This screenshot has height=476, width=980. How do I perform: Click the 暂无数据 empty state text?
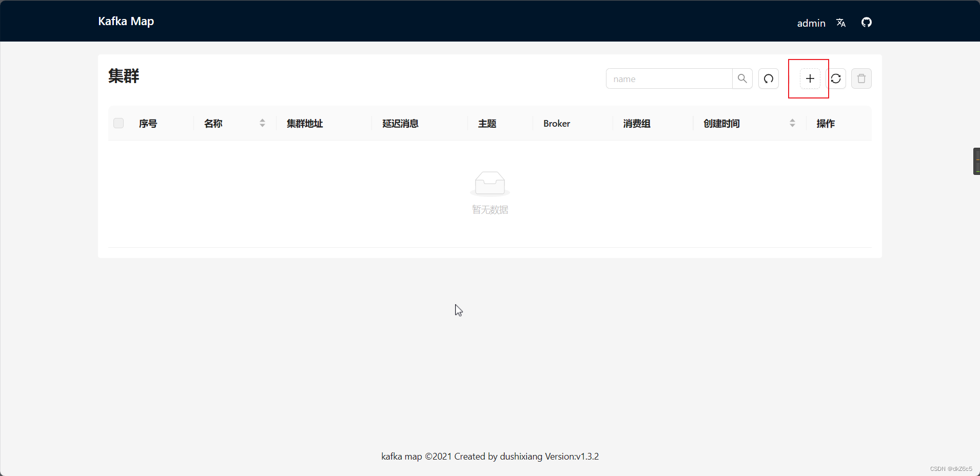tap(490, 210)
